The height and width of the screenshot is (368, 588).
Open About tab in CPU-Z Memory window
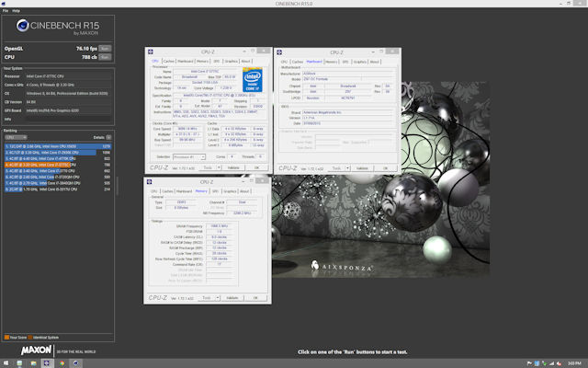coord(244,191)
